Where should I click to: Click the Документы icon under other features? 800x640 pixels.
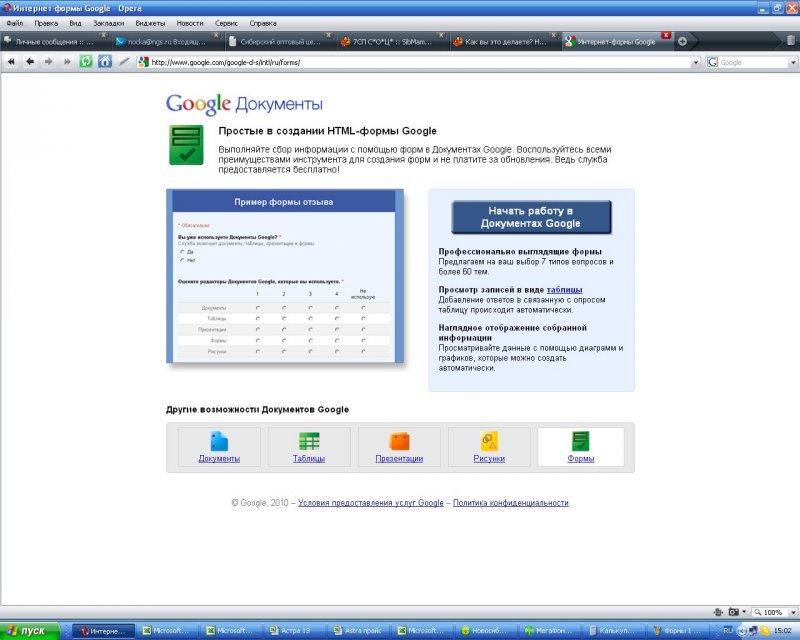pos(219,441)
